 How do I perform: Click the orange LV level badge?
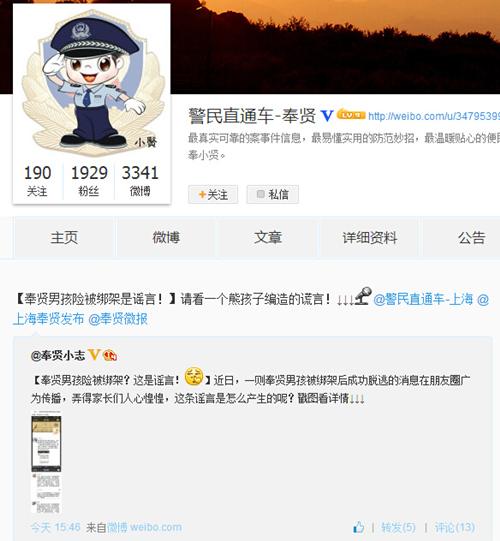tap(351, 114)
